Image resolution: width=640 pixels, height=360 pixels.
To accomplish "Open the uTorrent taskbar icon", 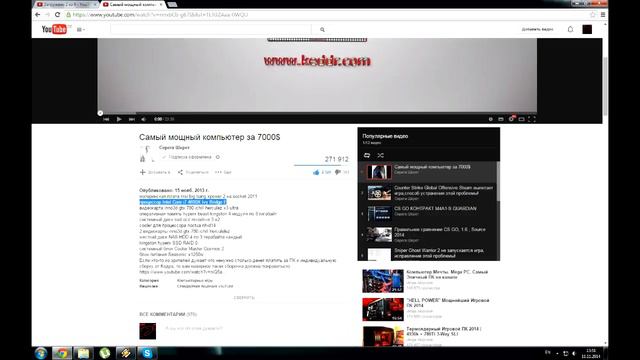I will pyautogui.click(x=104, y=353).
